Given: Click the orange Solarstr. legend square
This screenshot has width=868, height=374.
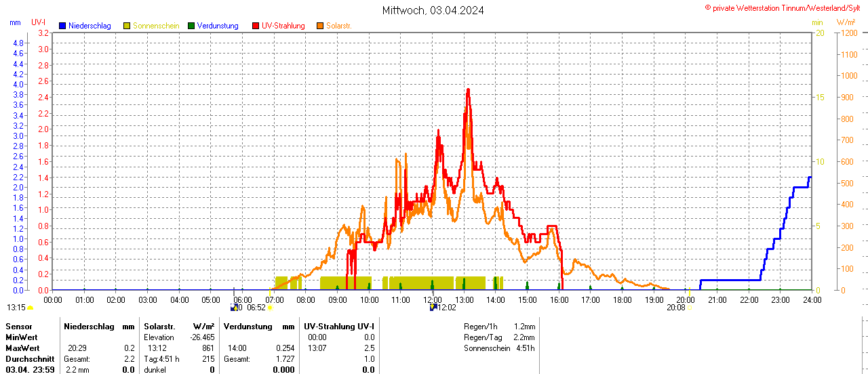Looking at the screenshot, I should [320, 26].
